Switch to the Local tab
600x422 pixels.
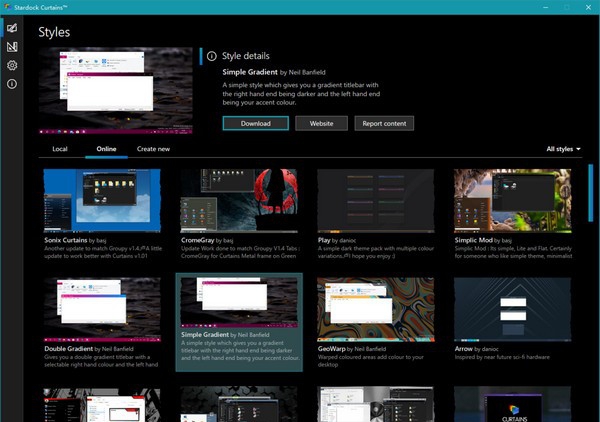click(60, 149)
